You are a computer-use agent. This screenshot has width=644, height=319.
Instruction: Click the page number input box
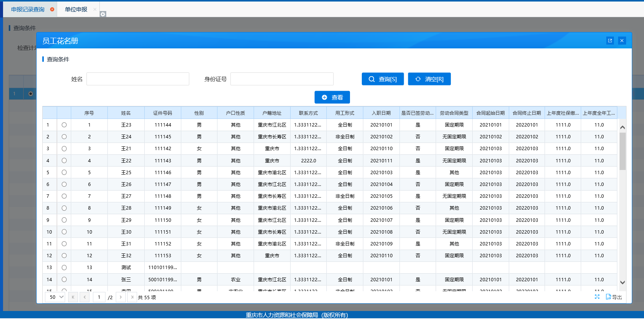[99, 297]
